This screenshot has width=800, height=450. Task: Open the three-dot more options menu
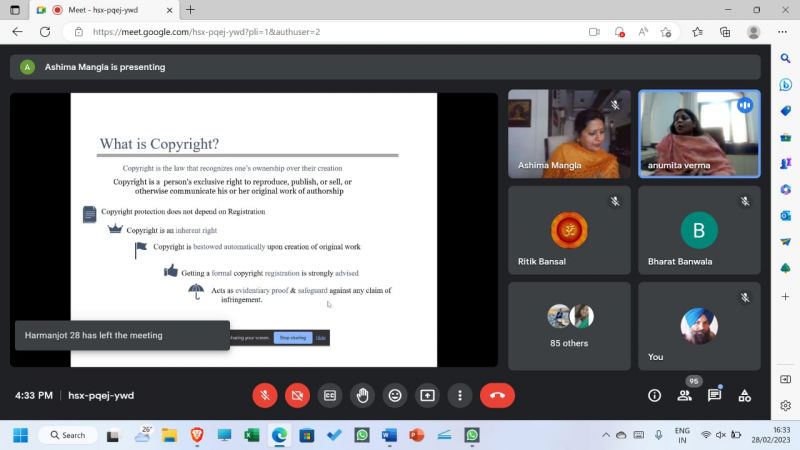point(459,395)
